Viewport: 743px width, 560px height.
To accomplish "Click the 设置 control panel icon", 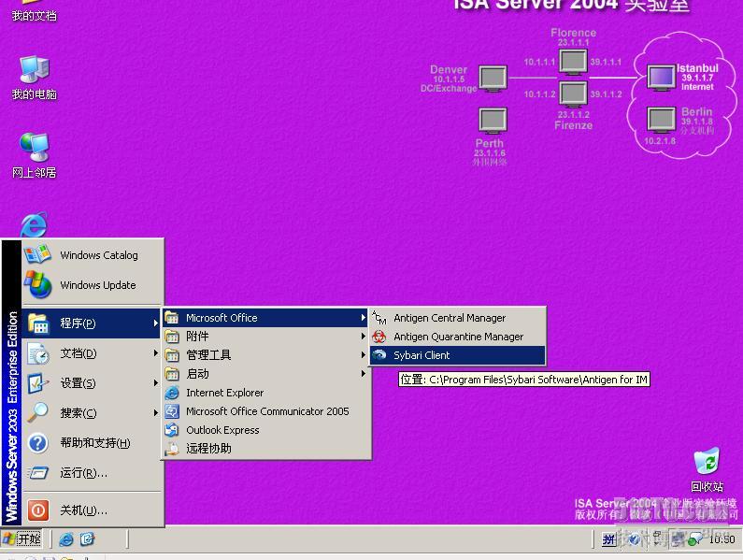I will [x=38, y=383].
